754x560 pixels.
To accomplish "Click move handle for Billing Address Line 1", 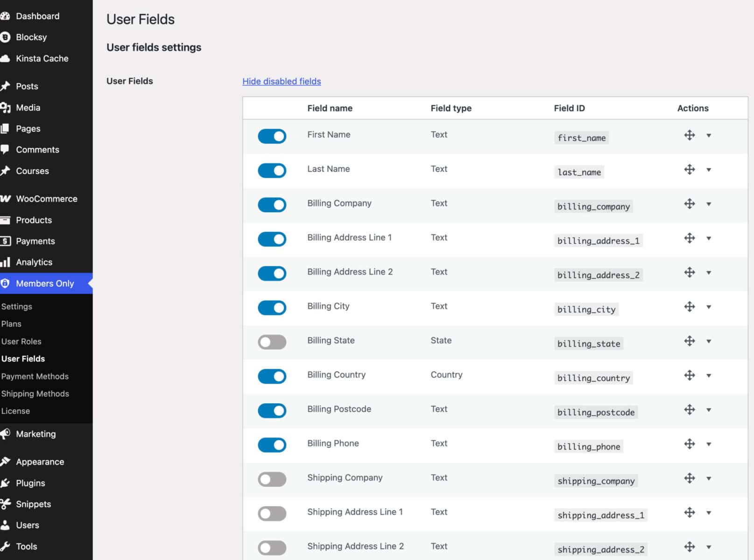I will 689,238.
